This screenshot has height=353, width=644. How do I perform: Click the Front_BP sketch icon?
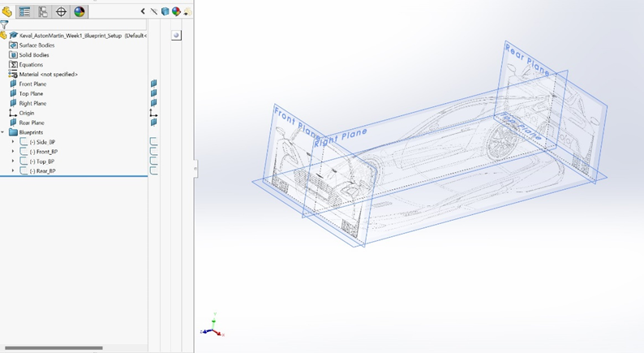coord(24,152)
